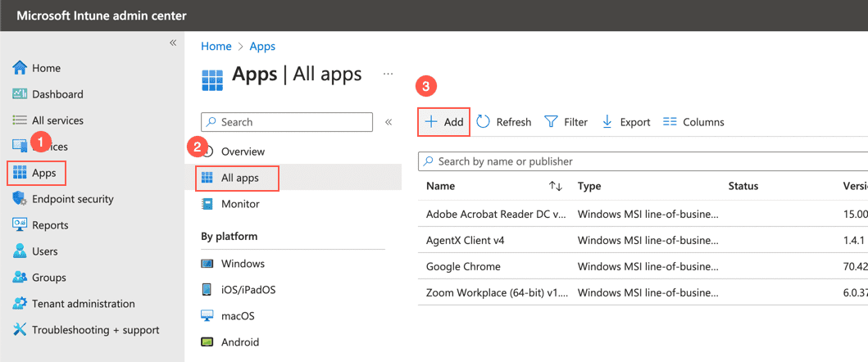
Task: Collapse the Apps submenu panel chevron
Action: tap(389, 122)
